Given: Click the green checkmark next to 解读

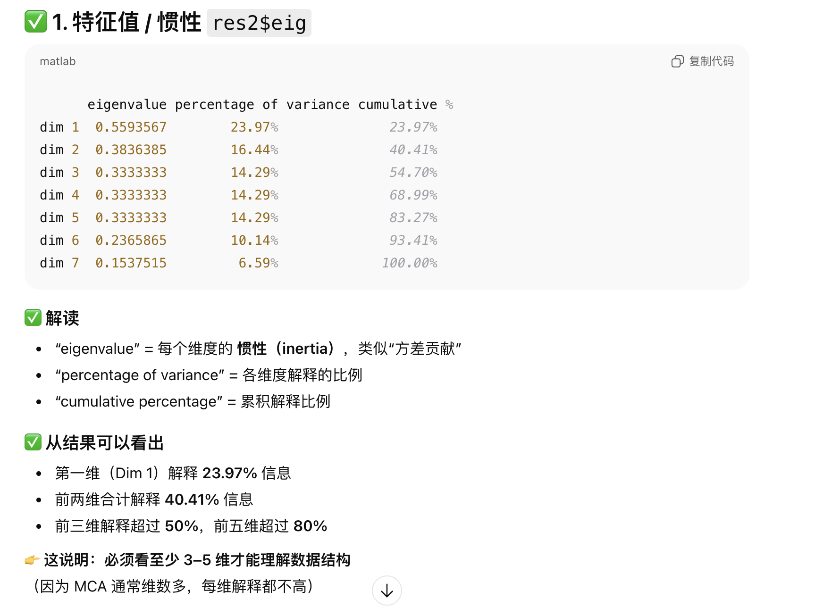Looking at the screenshot, I should pos(33,318).
